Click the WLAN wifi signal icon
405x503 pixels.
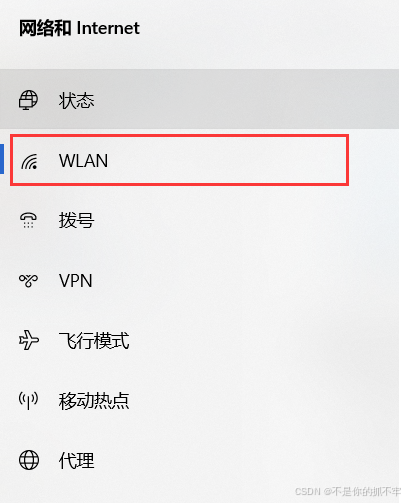click(29, 161)
